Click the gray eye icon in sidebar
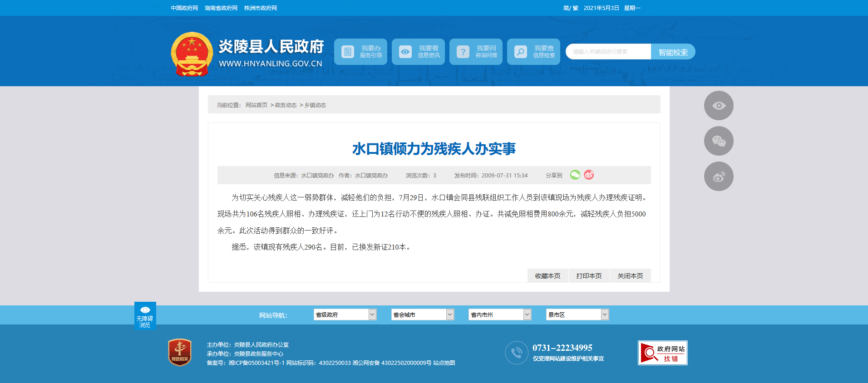This screenshot has height=383, width=868. click(x=719, y=106)
